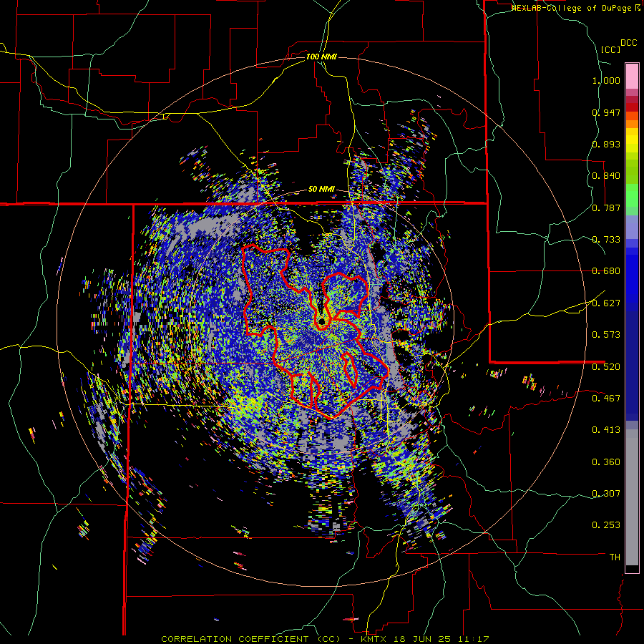Screen dimensions: 644x644
Task: Select the 0.520 scale value
Action: click(606, 367)
